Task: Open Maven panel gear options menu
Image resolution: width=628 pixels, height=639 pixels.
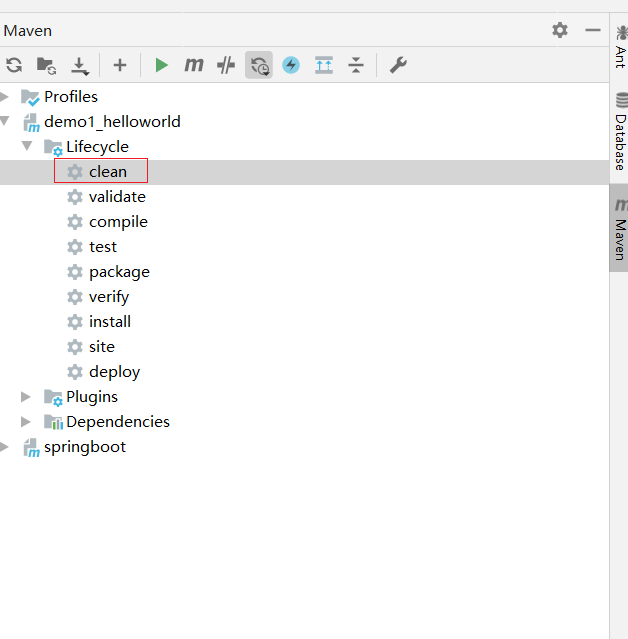Action: [x=560, y=30]
